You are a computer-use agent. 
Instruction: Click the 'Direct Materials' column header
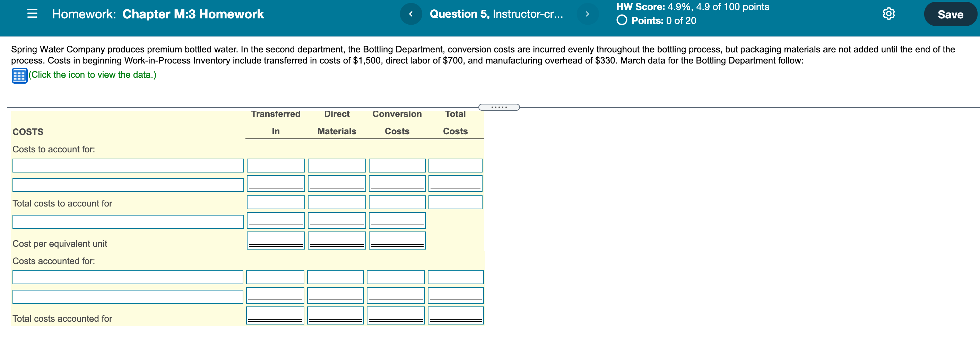pyautogui.click(x=337, y=122)
